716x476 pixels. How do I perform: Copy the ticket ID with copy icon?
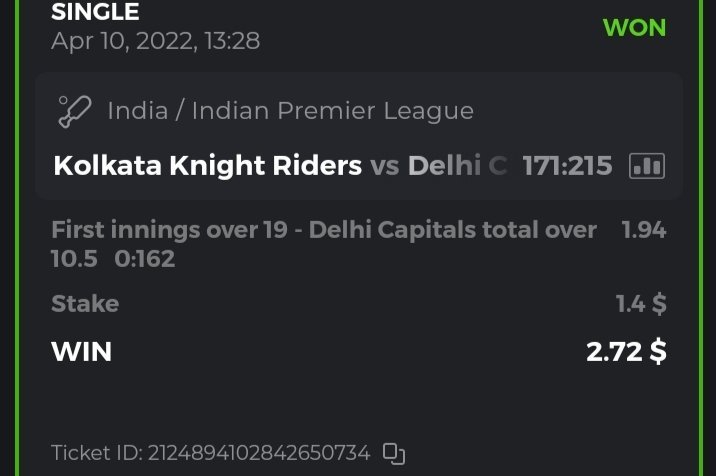pyautogui.click(x=394, y=454)
